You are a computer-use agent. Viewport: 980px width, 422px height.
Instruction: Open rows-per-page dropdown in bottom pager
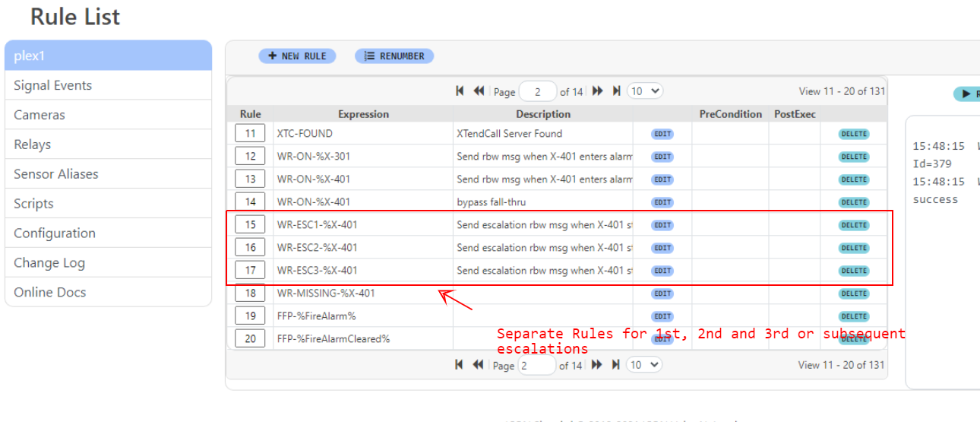(644, 365)
